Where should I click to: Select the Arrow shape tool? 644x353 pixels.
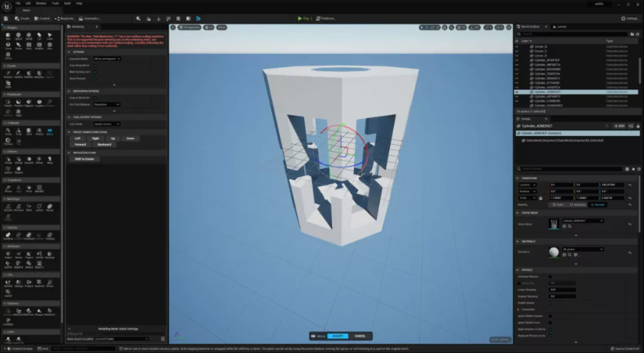tap(19, 46)
